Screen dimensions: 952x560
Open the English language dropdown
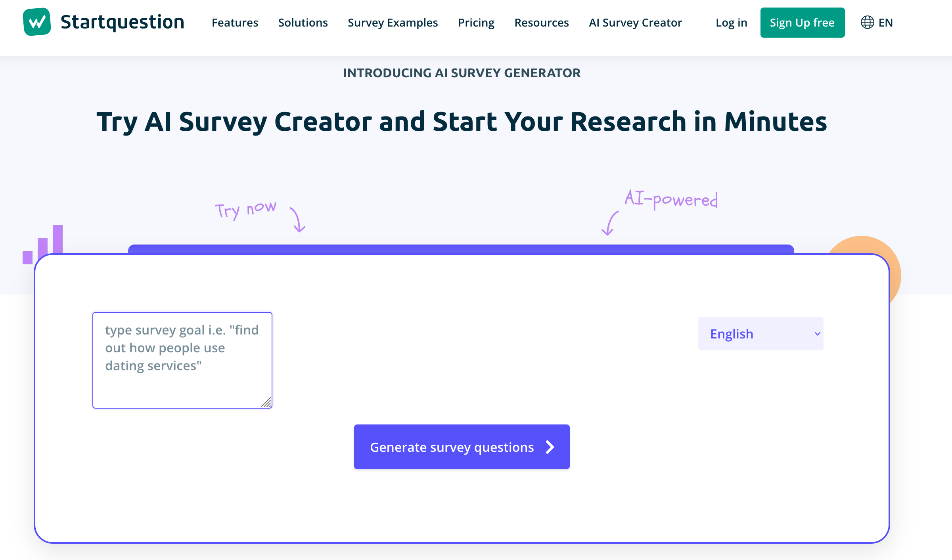click(760, 334)
